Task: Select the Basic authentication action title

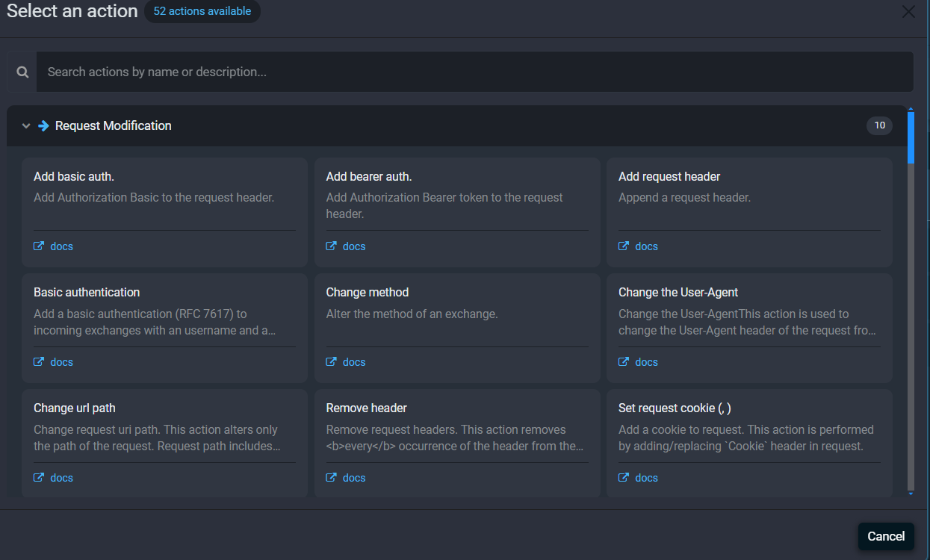Action: (87, 292)
